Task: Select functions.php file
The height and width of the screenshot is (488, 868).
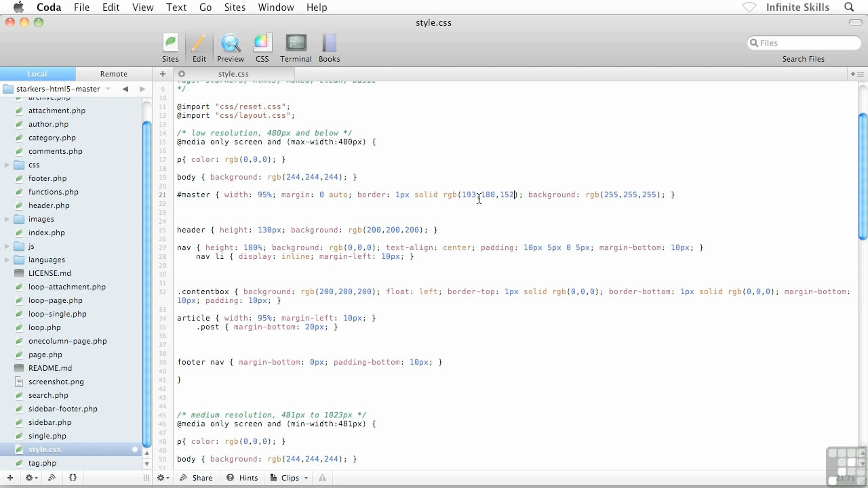Action: (x=54, y=192)
